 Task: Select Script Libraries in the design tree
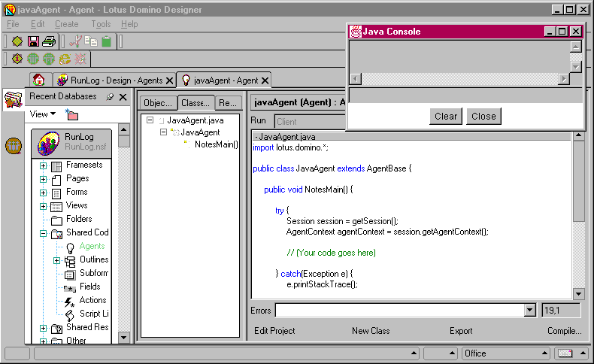(x=94, y=314)
